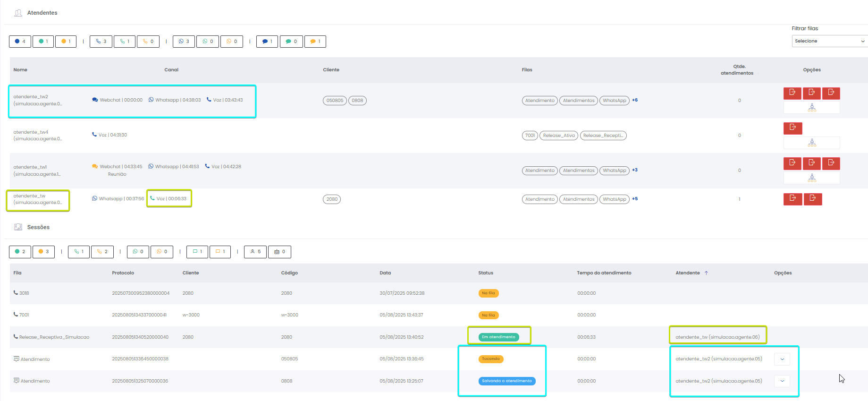
Task: Toggle blue WhatsApp attendants filter
Action: (184, 42)
